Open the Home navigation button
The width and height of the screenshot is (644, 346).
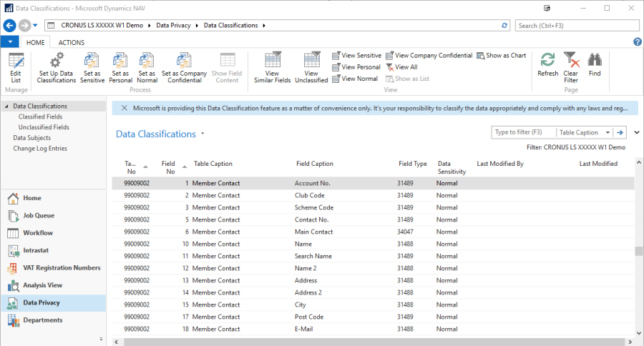(x=52, y=198)
